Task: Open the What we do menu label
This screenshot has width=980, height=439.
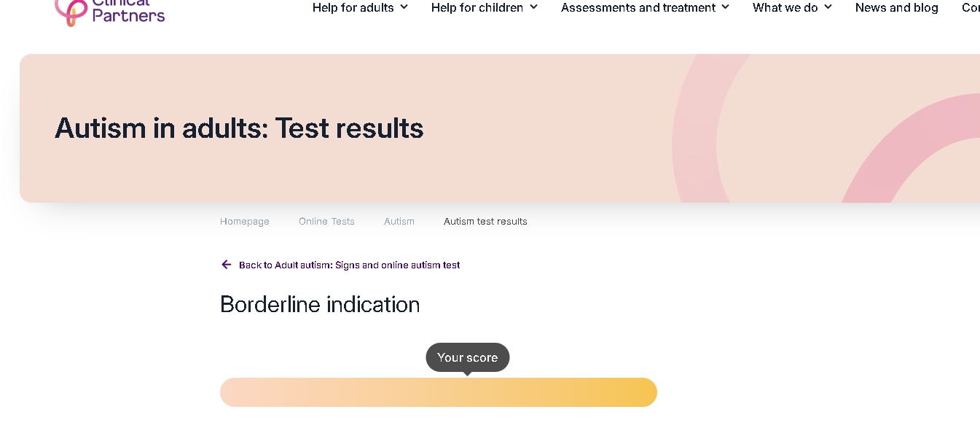Action: tap(785, 8)
